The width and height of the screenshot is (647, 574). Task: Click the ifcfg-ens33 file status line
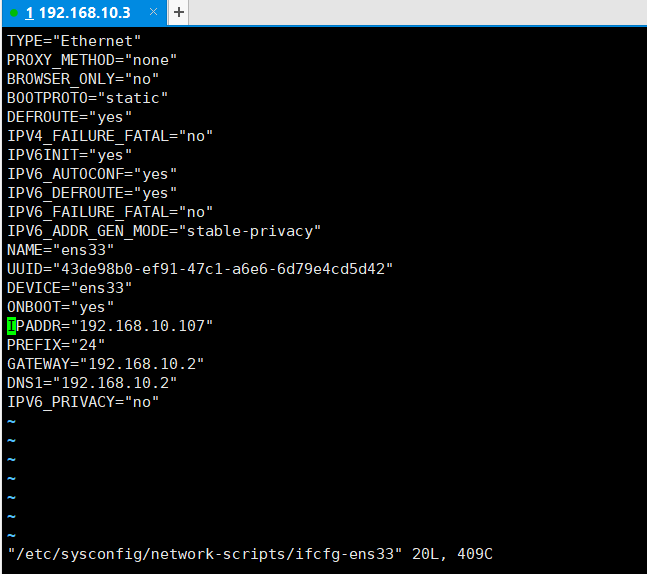click(250, 554)
